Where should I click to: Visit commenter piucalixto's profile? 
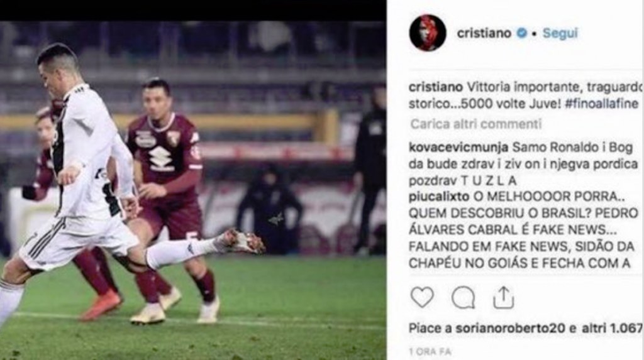click(x=439, y=197)
